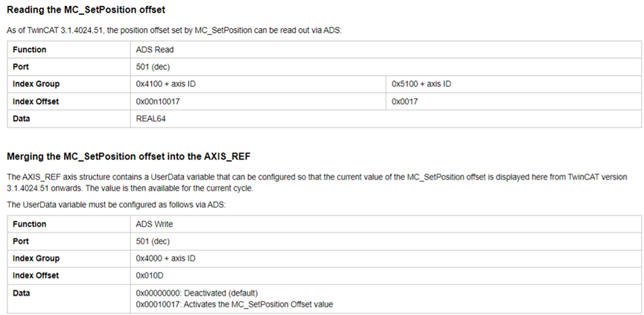Screen dimensions: 644x315
Task: Select '0x00010017: Activates the MC_SetPosition Offset value'
Action: (x=235, y=305)
